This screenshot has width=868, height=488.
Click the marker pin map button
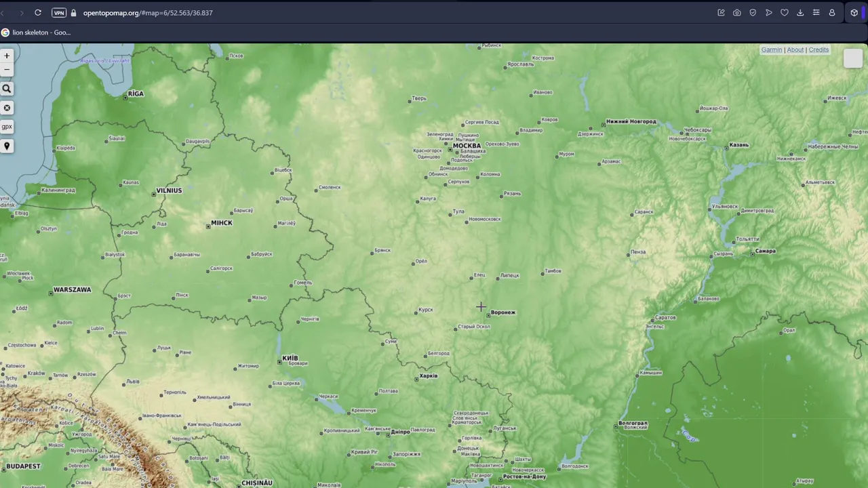click(x=7, y=146)
